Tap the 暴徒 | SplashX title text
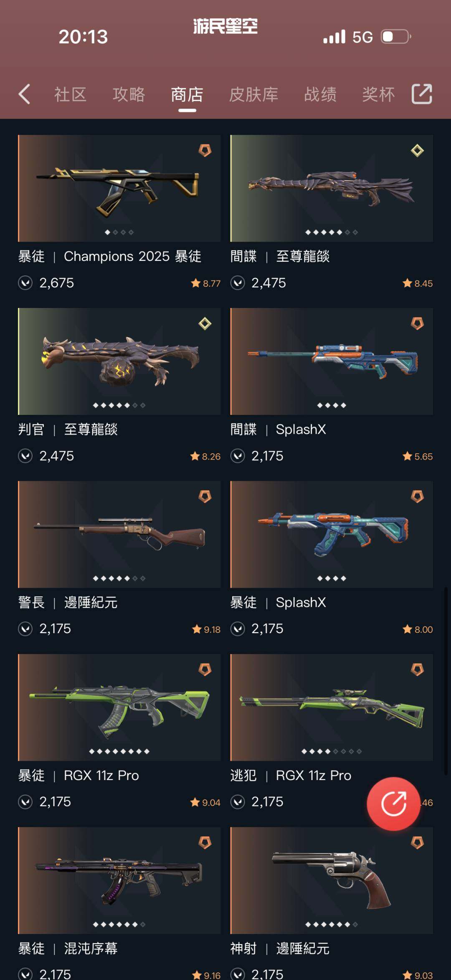The width and height of the screenshot is (451, 980). 278,602
